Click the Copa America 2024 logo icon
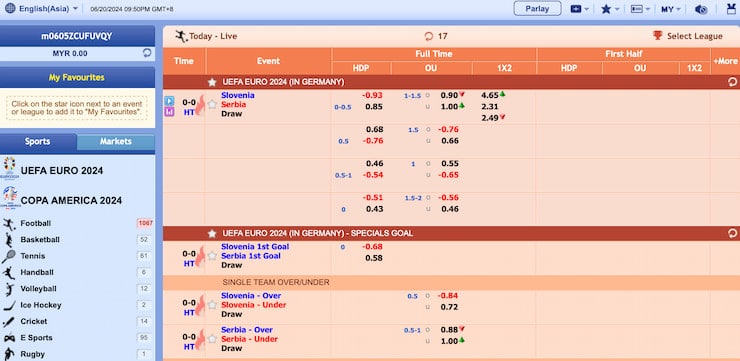Image resolution: width=740 pixels, height=361 pixels. click(9, 198)
